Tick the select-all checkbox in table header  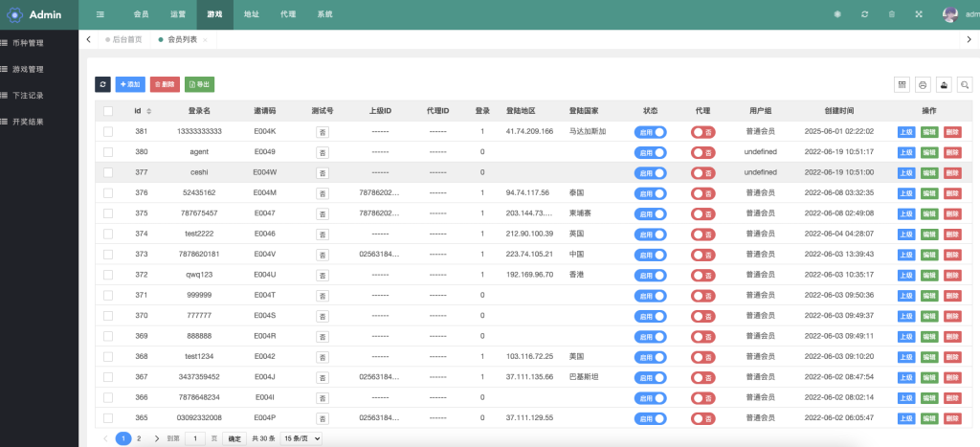point(108,111)
